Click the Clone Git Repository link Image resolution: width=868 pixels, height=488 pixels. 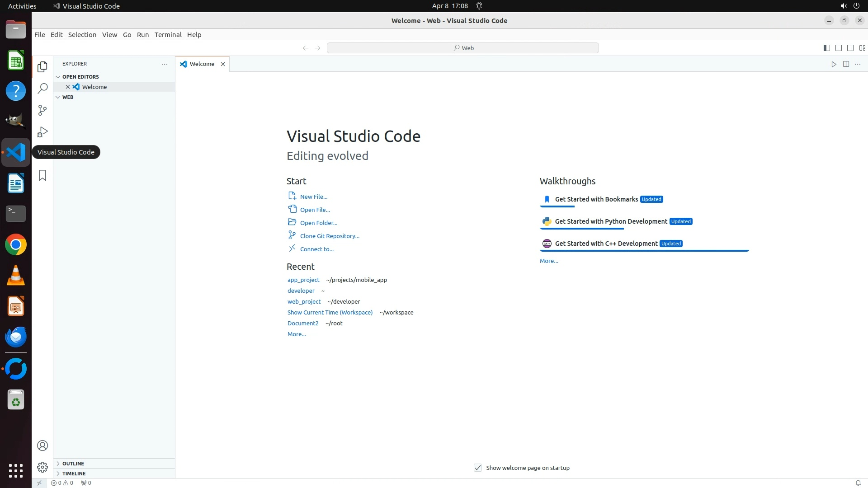coord(330,236)
